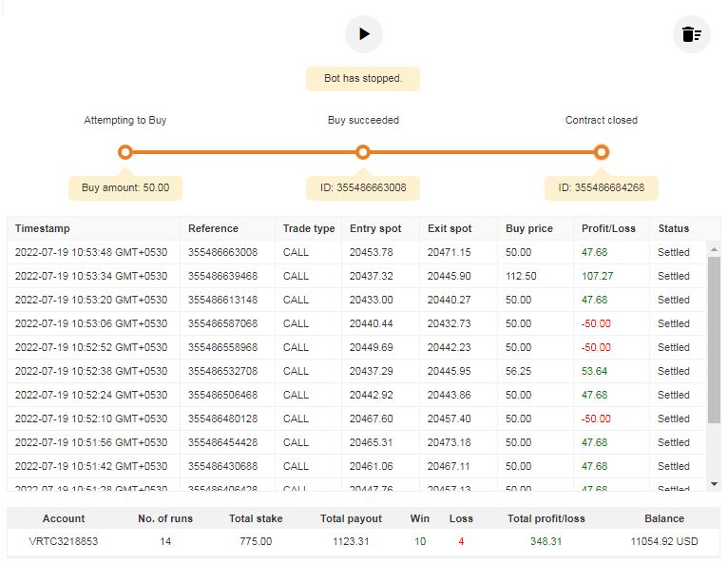This screenshot has height=565, width=728.
Task: Click the Profit/Loss column header
Action: (x=608, y=228)
